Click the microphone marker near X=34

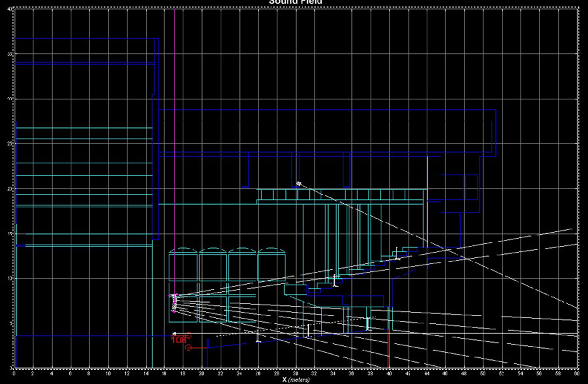point(335,280)
